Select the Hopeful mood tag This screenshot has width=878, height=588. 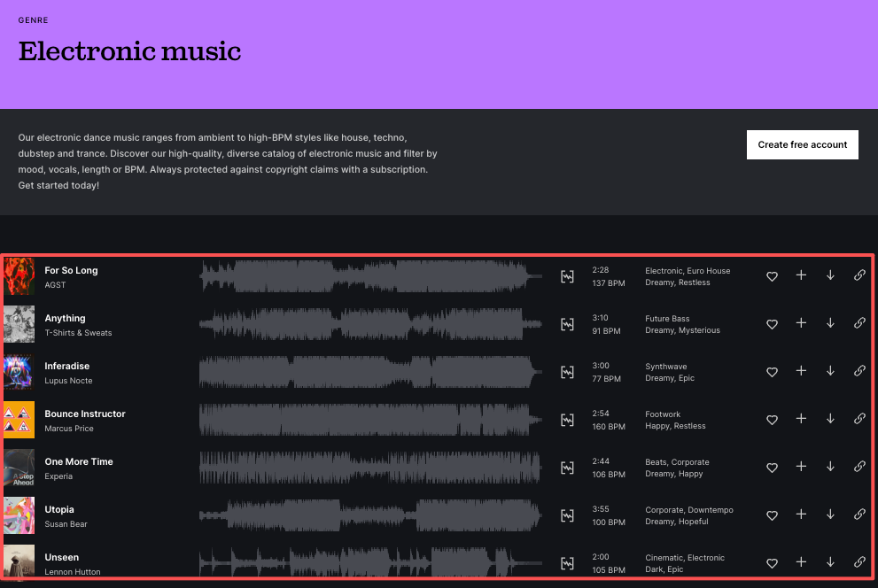pos(693,522)
